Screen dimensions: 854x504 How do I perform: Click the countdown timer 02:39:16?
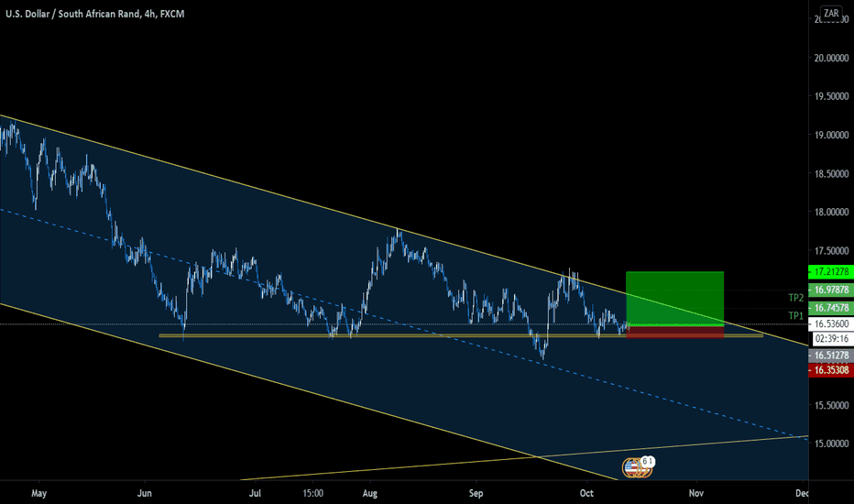[x=832, y=339]
